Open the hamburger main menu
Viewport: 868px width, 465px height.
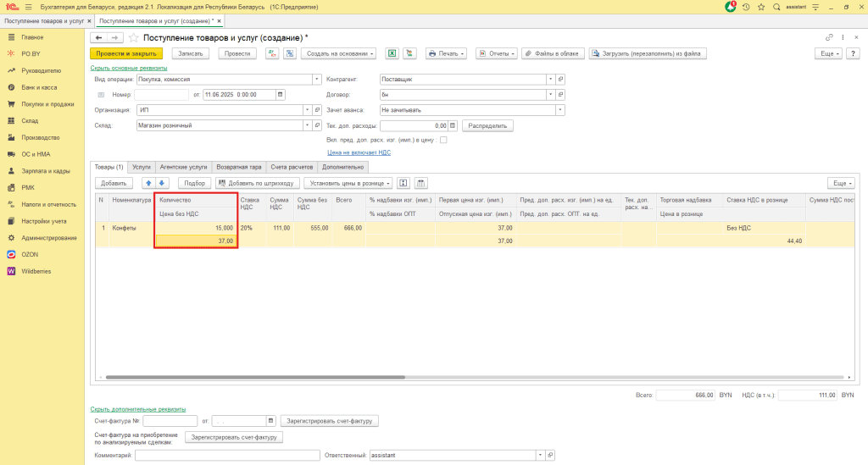click(28, 7)
